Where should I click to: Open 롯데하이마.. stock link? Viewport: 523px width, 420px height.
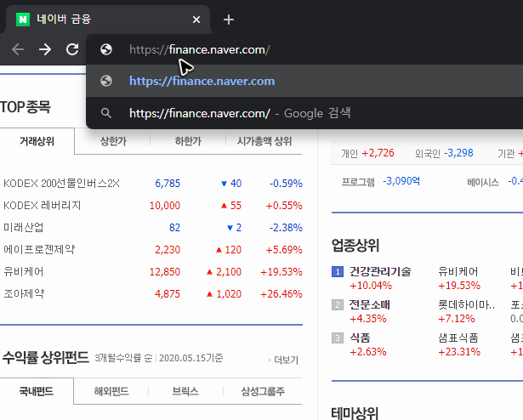(466, 304)
